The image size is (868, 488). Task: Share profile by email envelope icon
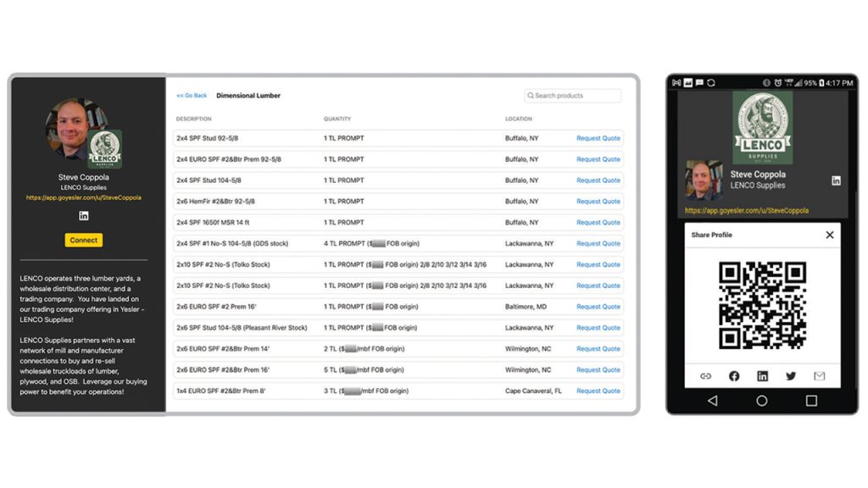(x=820, y=376)
